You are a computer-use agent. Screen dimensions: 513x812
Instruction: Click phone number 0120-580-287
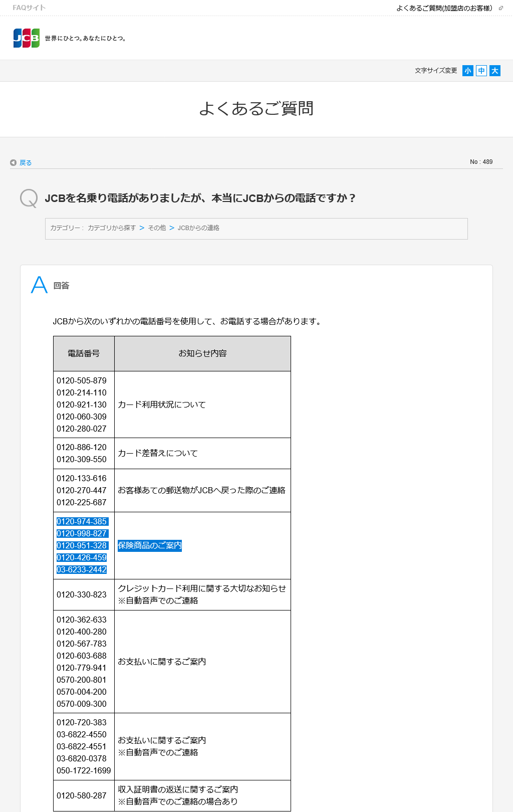tap(82, 795)
